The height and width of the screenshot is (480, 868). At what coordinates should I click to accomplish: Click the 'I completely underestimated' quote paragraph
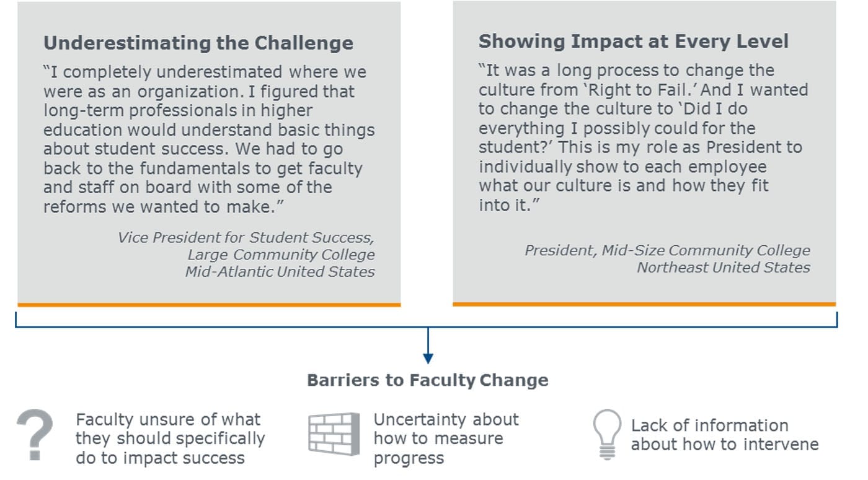pos(209,139)
